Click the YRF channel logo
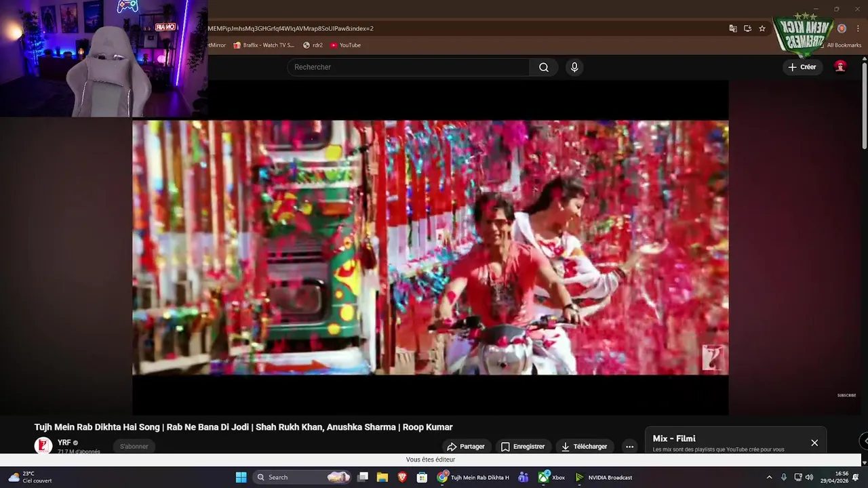This screenshot has height=488, width=868. click(43, 445)
